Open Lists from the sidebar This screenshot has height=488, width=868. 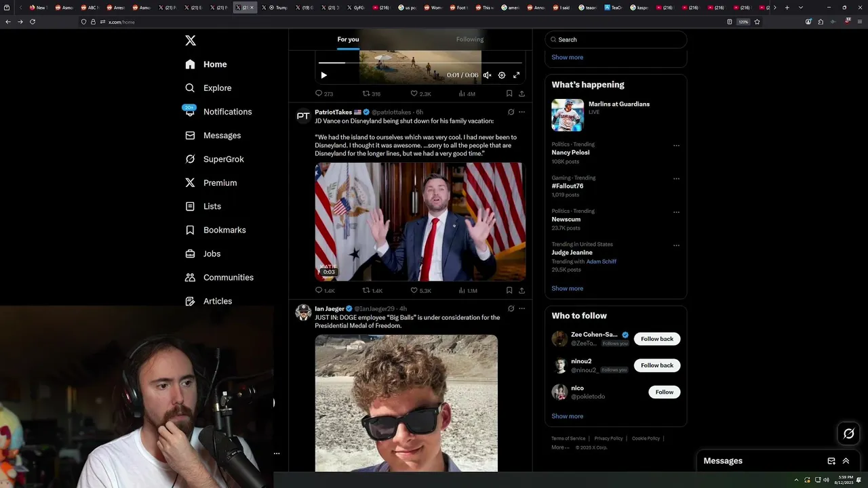click(203, 206)
